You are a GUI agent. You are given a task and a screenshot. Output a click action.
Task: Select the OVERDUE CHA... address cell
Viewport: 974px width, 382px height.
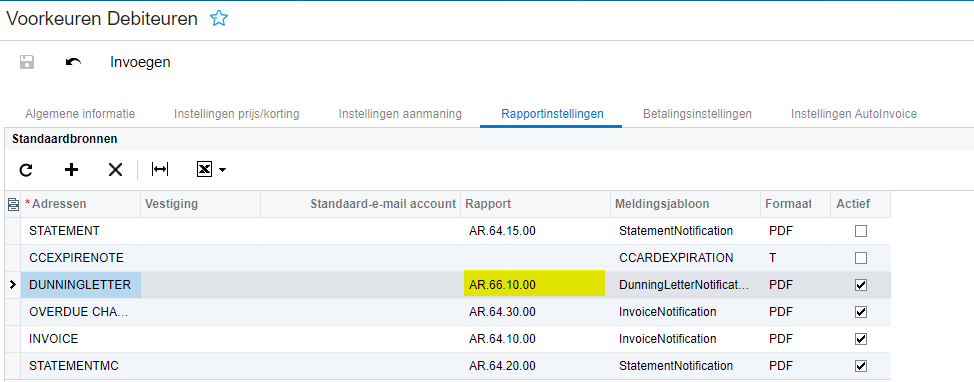[x=81, y=312]
